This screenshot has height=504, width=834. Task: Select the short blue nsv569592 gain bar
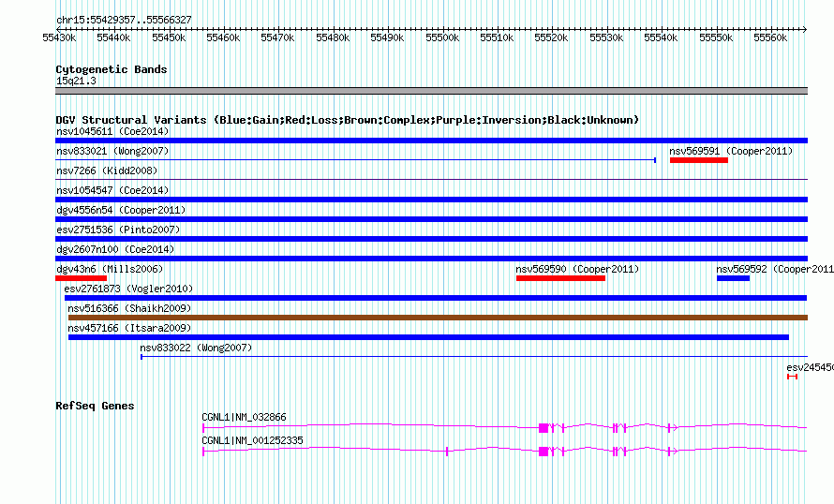[733, 278]
